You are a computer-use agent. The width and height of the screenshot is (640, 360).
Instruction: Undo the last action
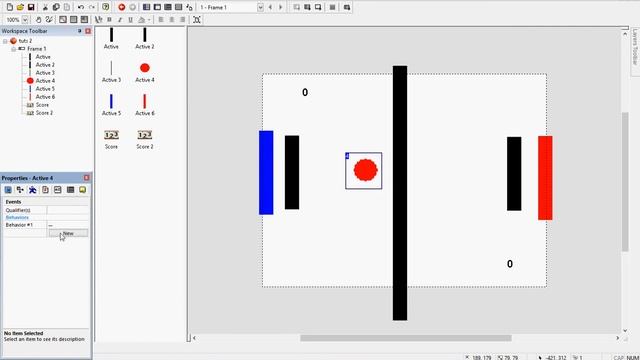click(81, 7)
